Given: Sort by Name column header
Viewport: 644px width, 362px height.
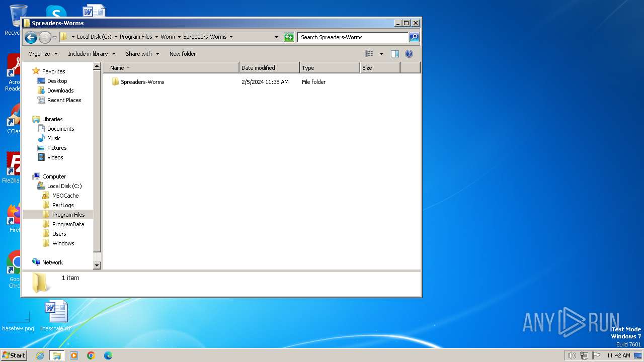Looking at the screenshot, I should click(171, 68).
